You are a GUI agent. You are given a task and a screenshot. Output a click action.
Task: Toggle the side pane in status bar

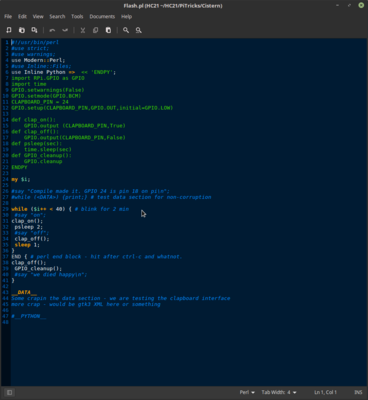(x=9, y=392)
